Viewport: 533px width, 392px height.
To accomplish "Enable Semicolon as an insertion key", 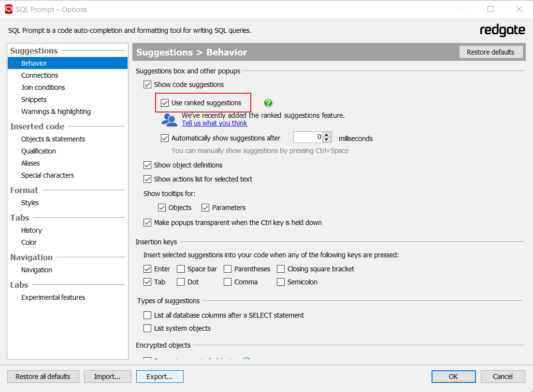I will point(281,282).
